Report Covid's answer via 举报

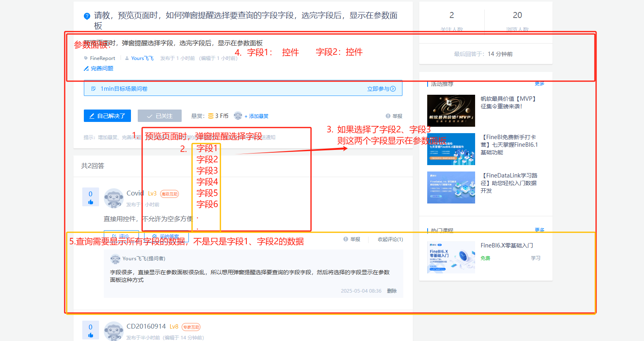[x=352, y=239]
